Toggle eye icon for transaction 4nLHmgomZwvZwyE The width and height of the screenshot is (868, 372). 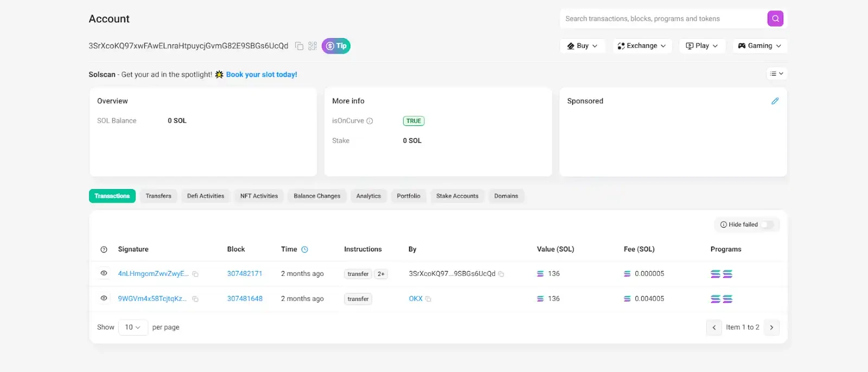click(x=104, y=274)
